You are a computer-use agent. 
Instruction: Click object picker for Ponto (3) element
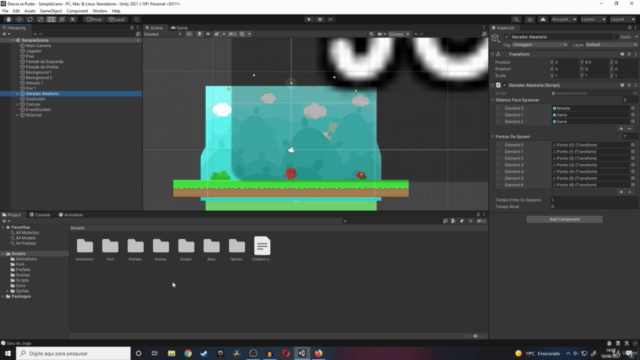(633, 165)
